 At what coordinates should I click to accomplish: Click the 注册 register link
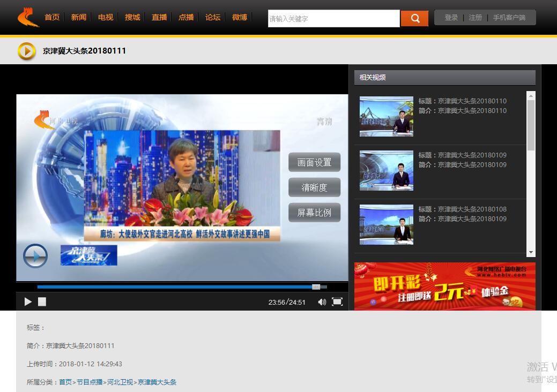tap(476, 18)
